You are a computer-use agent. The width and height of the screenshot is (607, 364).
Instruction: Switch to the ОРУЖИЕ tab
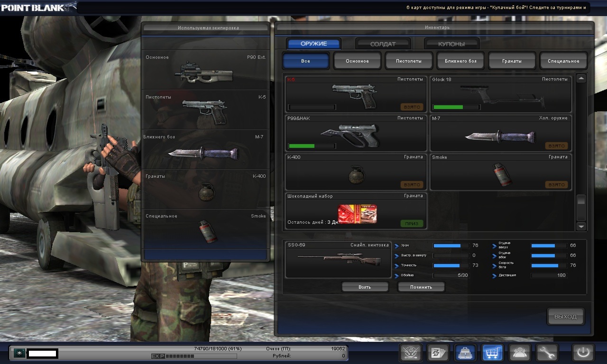[x=314, y=44]
